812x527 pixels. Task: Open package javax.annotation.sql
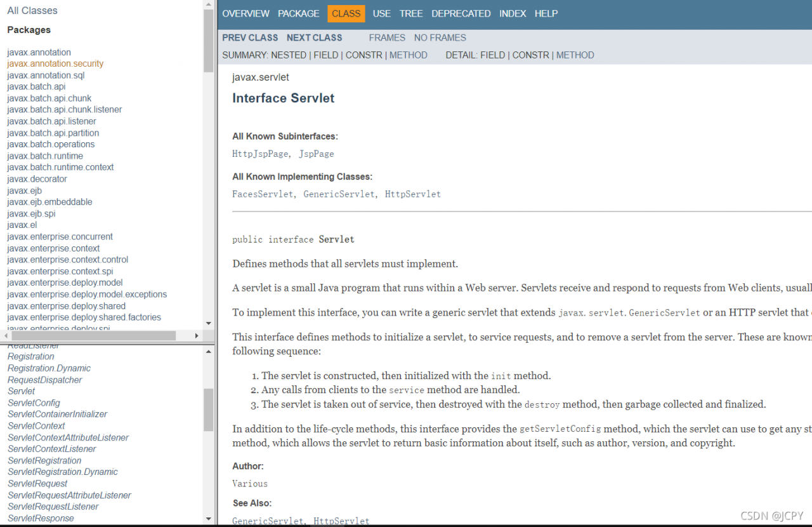point(46,75)
